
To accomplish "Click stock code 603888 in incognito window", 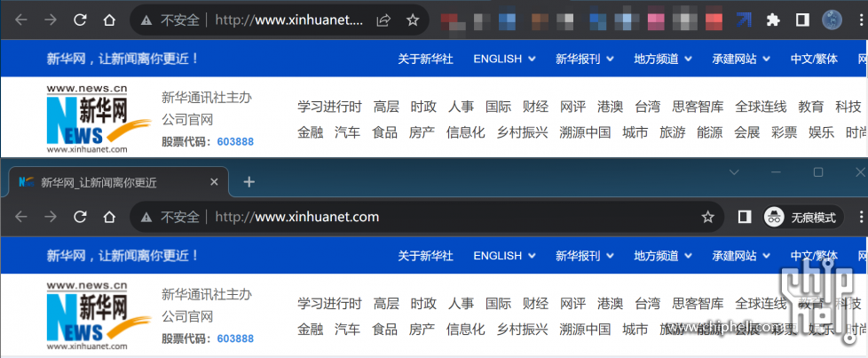I will point(235,338).
